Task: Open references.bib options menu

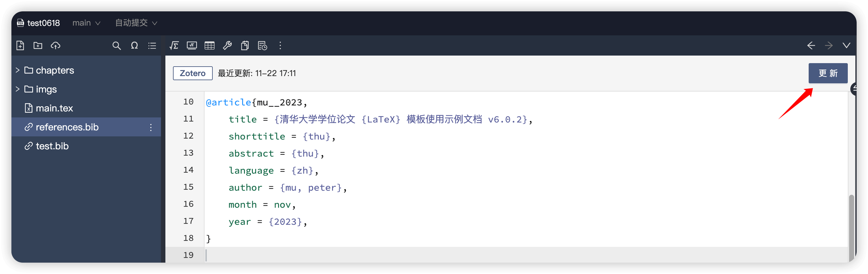Action: tap(151, 128)
